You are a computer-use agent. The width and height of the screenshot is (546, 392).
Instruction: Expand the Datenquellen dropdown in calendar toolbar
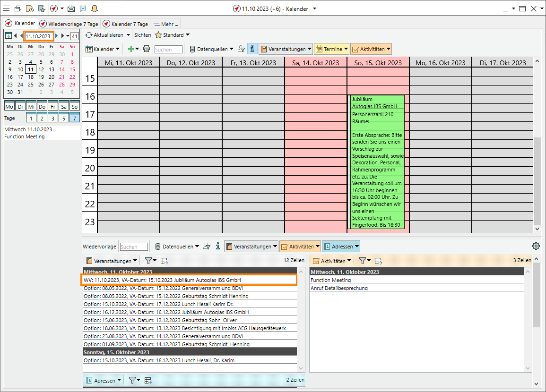[211, 49]
